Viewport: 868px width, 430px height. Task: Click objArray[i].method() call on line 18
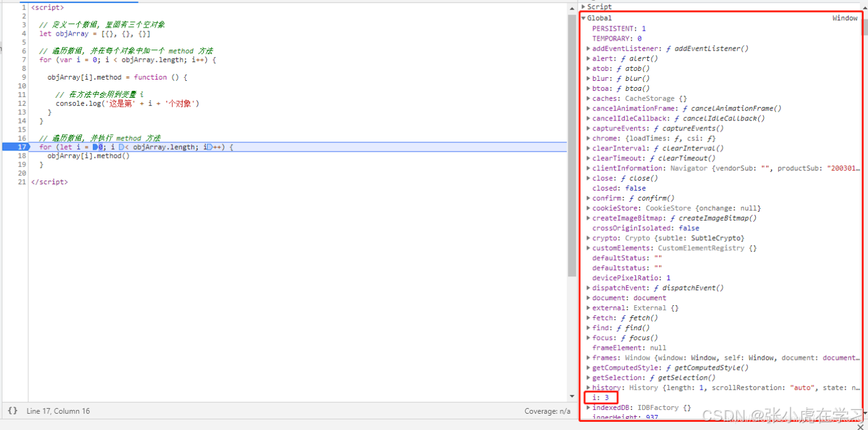coord(88,156)
